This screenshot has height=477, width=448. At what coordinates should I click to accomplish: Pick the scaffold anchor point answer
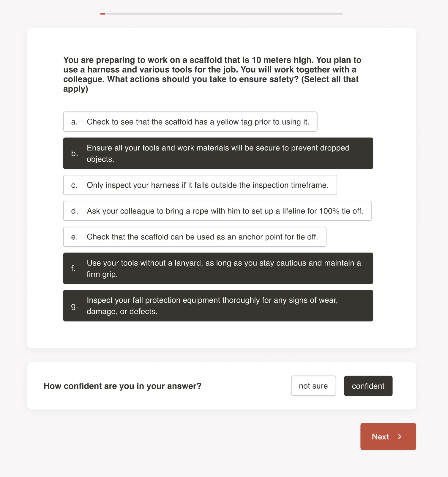pos(195,237)
